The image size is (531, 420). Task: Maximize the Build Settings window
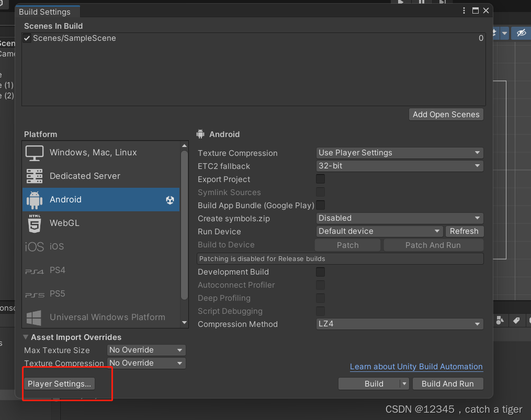476,10
